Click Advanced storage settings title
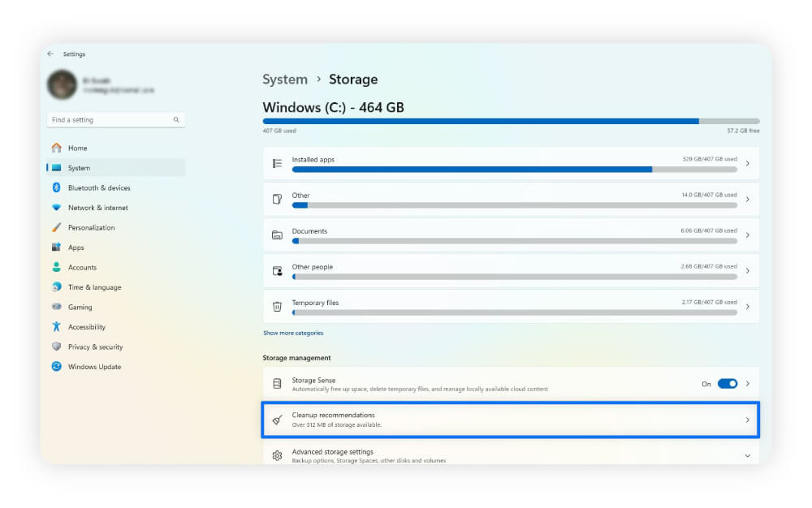The image size is (812, 508). pos(332,452)
